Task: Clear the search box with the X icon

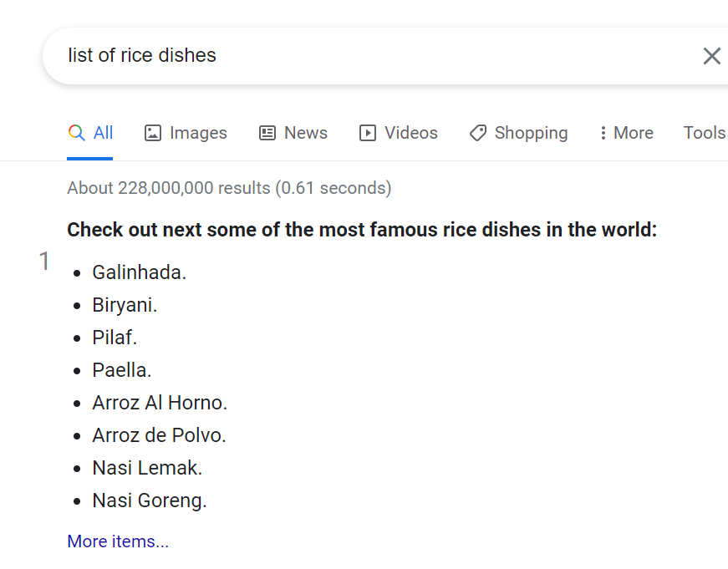Action: point(711,56)
